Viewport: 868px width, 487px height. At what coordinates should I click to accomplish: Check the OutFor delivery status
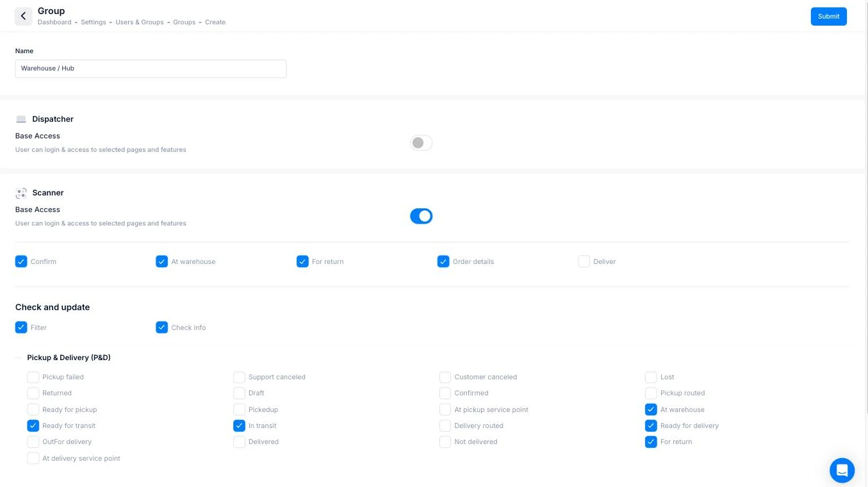pyautogui.click(x=33, y=442)
